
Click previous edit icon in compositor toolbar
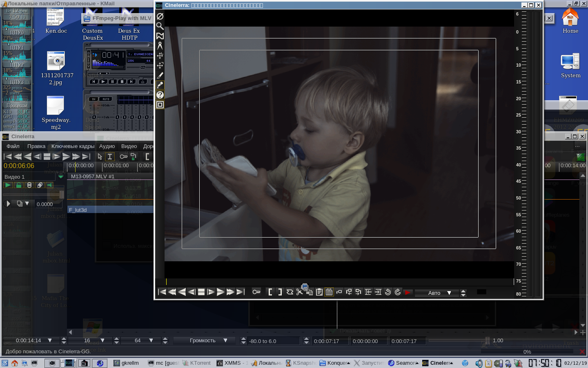(x=368, y=292)
